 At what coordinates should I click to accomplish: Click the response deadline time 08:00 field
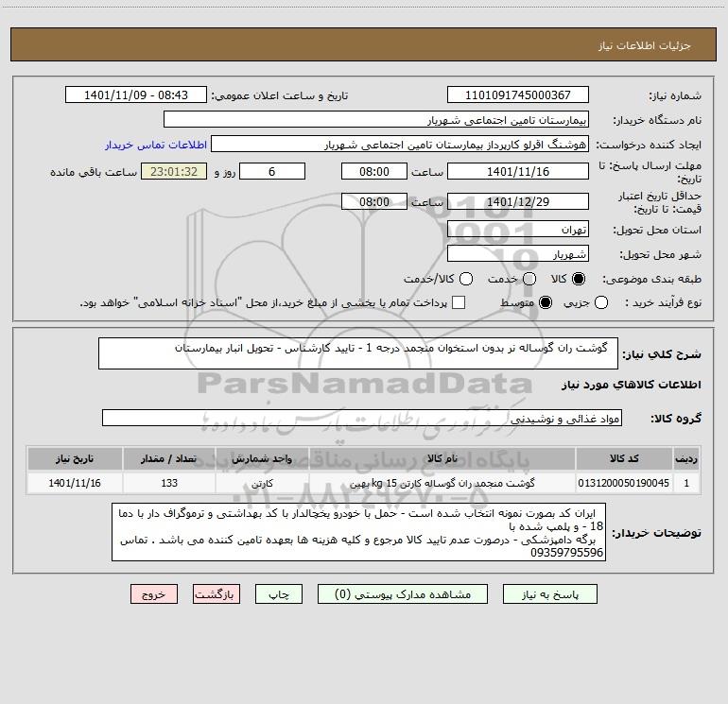click(374, 171)
